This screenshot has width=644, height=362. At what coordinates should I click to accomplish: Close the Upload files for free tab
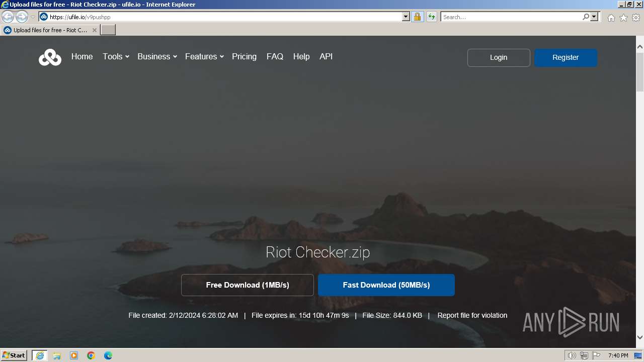pos(94,30)
